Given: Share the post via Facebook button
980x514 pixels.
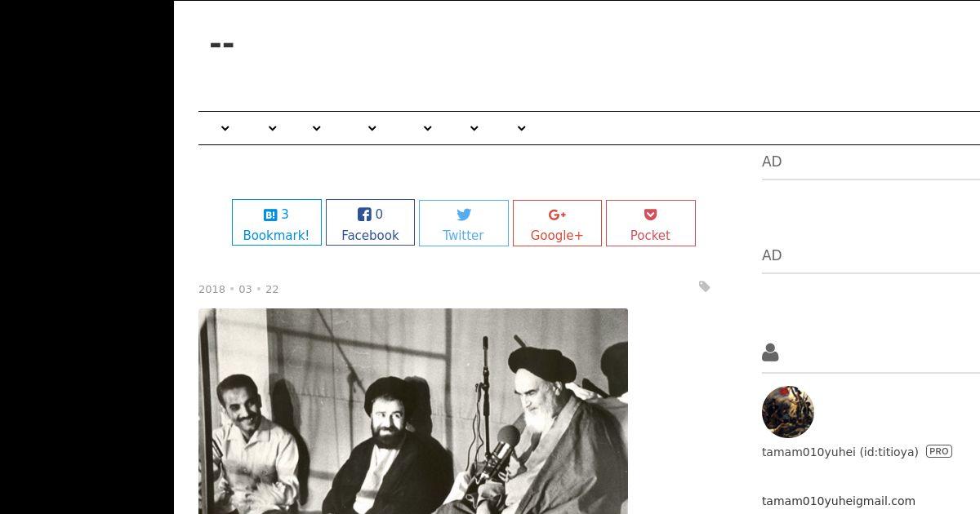Looking at the screenshot, I should [x=370, y=223].
